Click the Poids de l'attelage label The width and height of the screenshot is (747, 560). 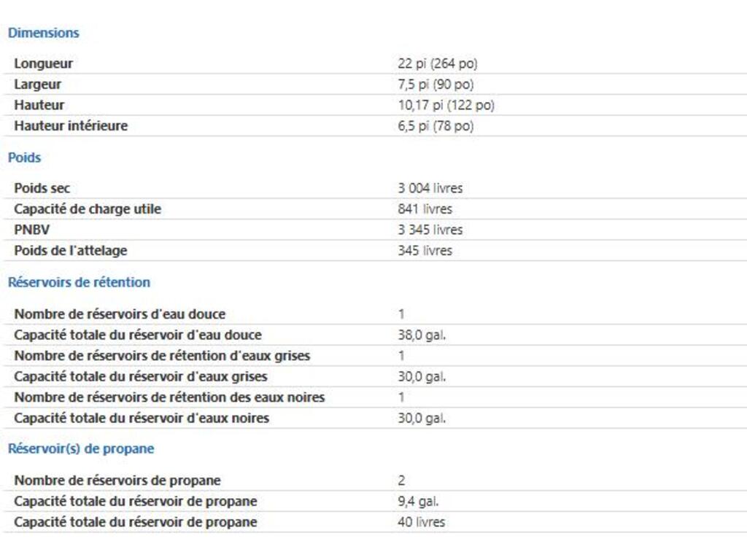click(70, 251)
